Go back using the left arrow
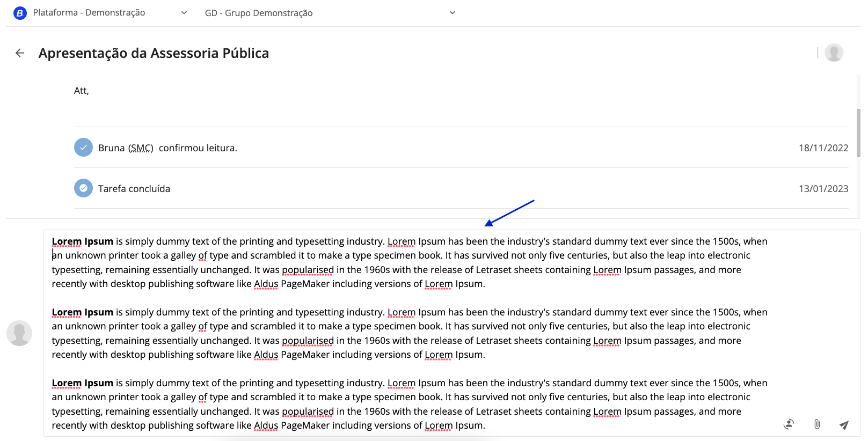This screenshot has width=868, height=441. click(x=20, y=53)
